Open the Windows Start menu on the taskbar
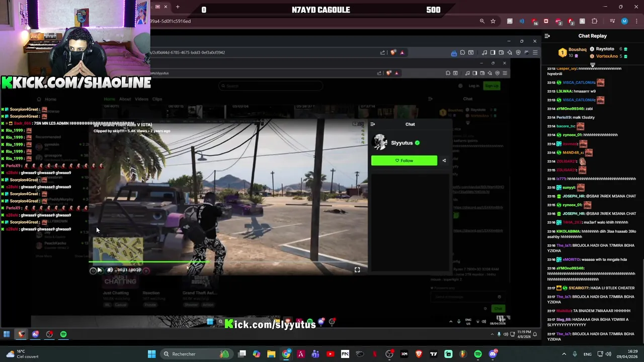This screenshot has width=644, height=362. click(151, 354)
